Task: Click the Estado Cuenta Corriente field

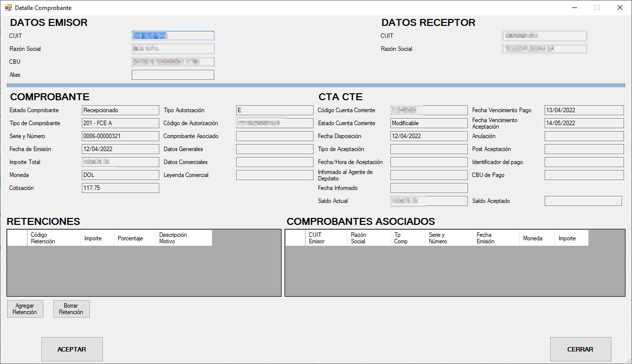Action: coord(429,123)
